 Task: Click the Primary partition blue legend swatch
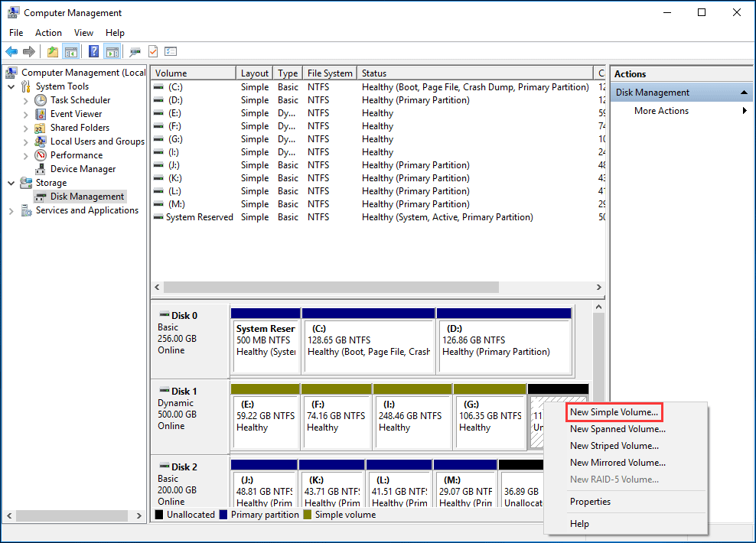(x=223, y=515)
